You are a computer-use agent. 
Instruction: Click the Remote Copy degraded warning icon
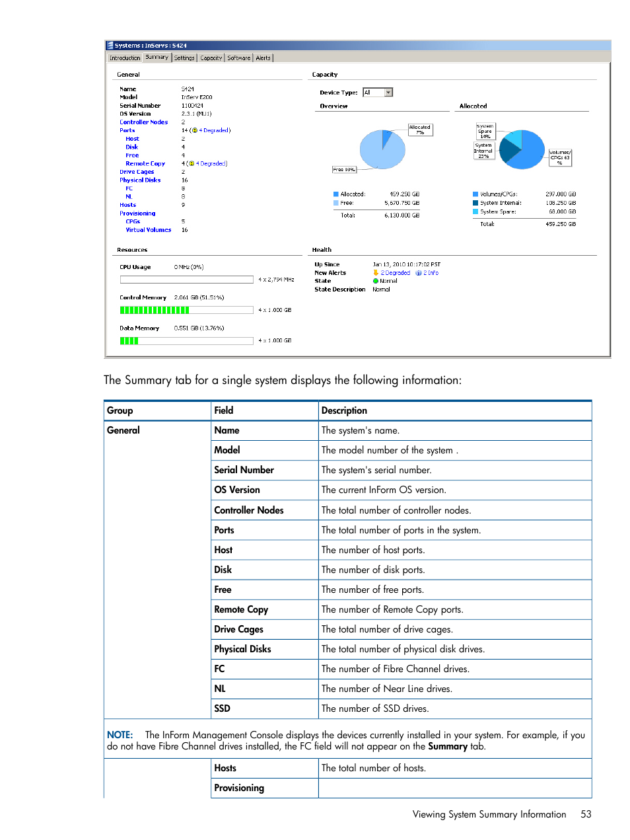192,164
